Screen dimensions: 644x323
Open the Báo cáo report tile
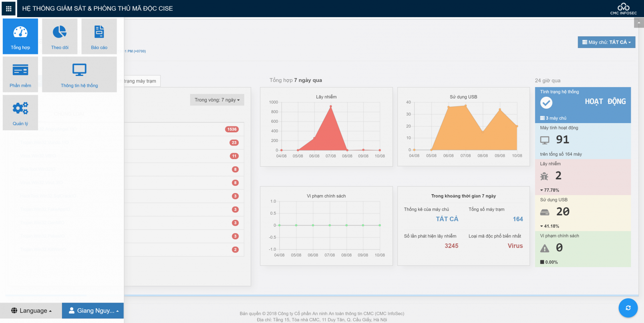(x=99, y=36)
